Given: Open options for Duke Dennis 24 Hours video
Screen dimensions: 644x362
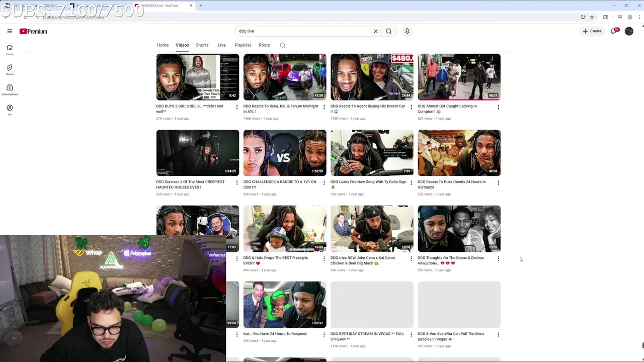Looking at the screenshot, I should 498,183.
